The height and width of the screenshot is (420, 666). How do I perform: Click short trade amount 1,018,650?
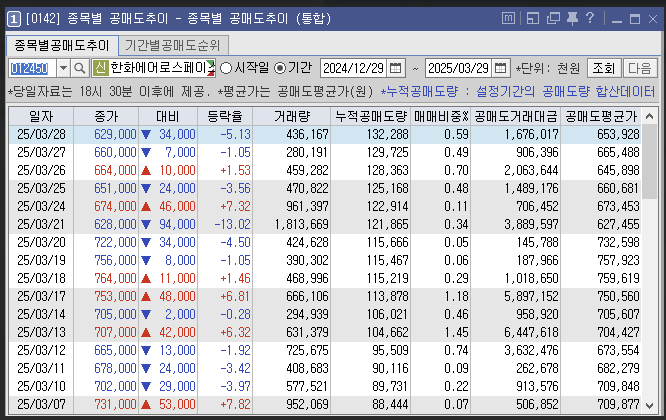click(x=531, y=279)
